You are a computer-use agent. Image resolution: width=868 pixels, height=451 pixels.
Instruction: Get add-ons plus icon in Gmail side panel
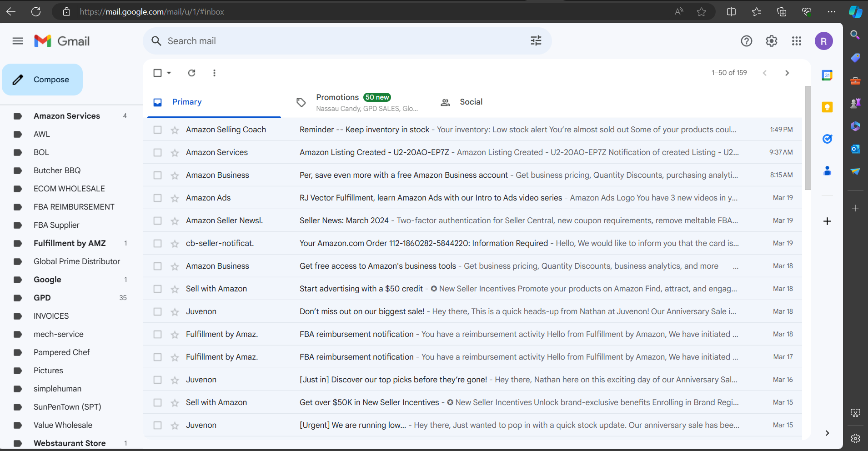point(827,221)
